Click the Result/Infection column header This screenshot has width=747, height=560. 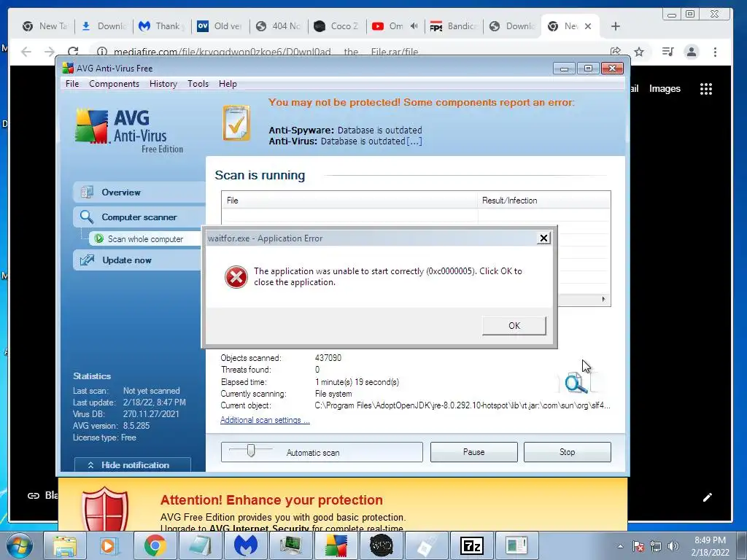coord(543,201)
